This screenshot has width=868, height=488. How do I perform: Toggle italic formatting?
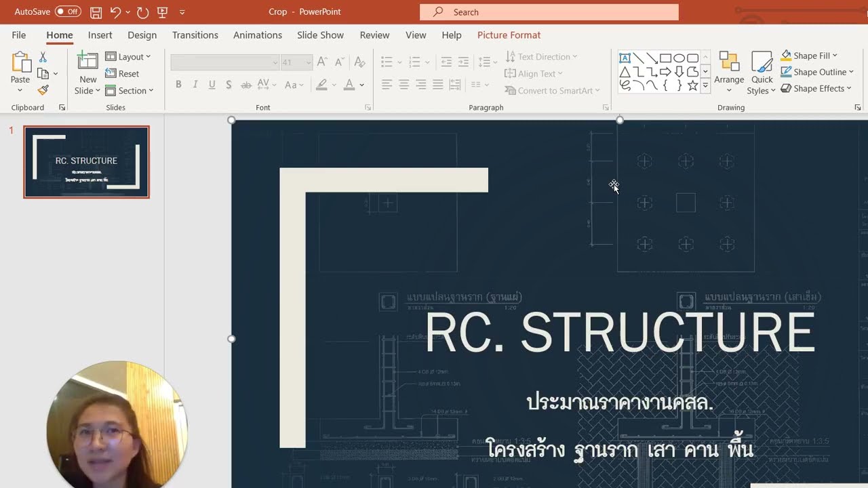[x=195, y=85]
